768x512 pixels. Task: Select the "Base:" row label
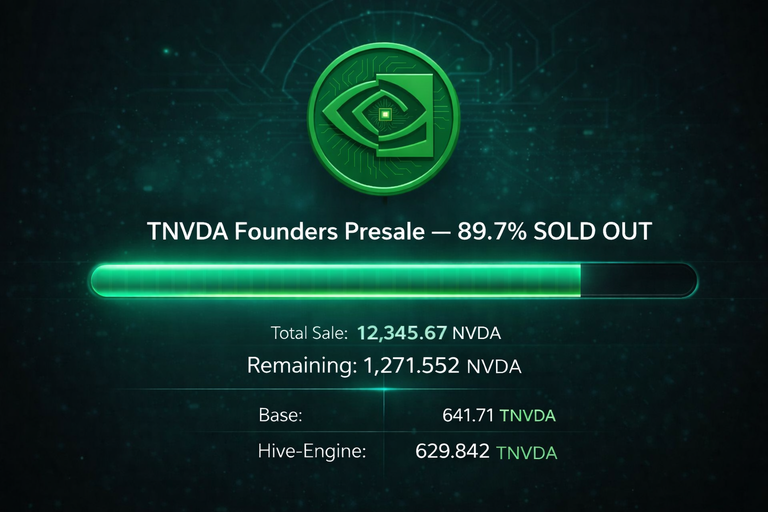pyautogui.click(x=280, y=414)
